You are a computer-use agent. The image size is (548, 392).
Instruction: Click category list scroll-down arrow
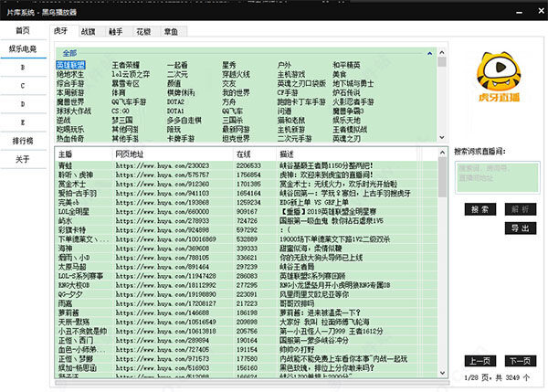point(442,137)
